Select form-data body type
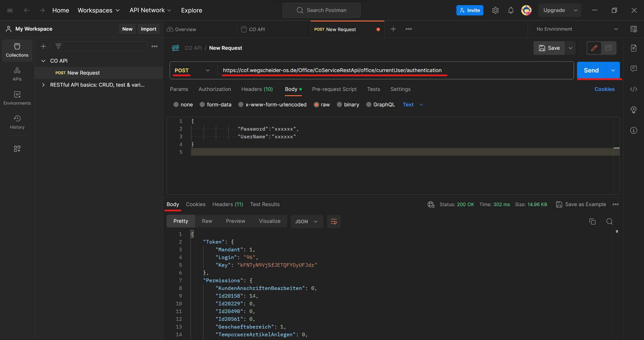644x340 pixels. [x=202, y=105]
